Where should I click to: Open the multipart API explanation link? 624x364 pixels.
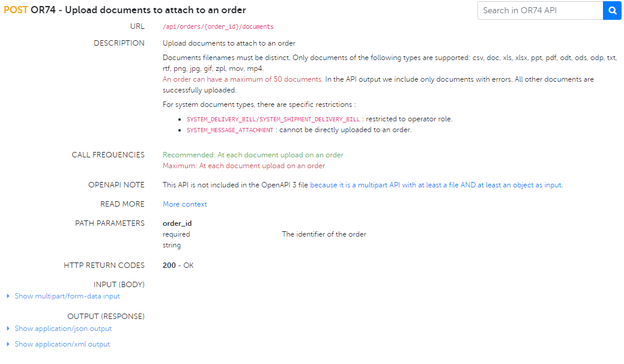tap(436, 185)
